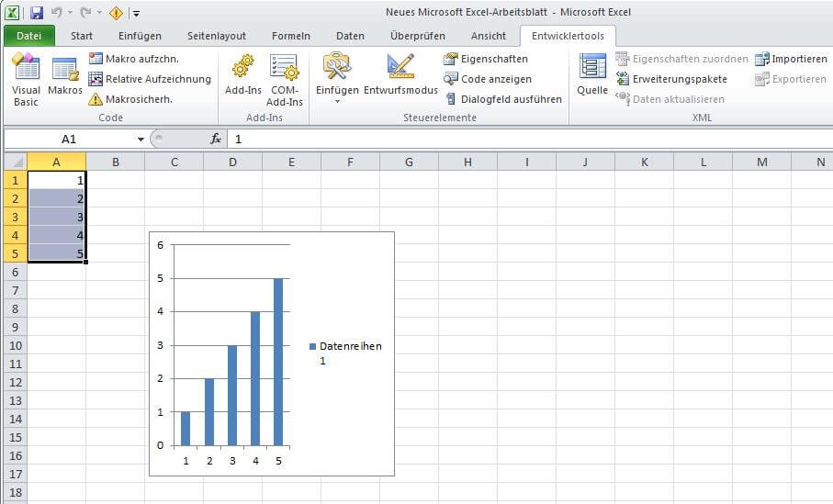Screen dimensions: 833x504
Task: Click Dialogfeld ausführen
Action: tap(502, 99)
